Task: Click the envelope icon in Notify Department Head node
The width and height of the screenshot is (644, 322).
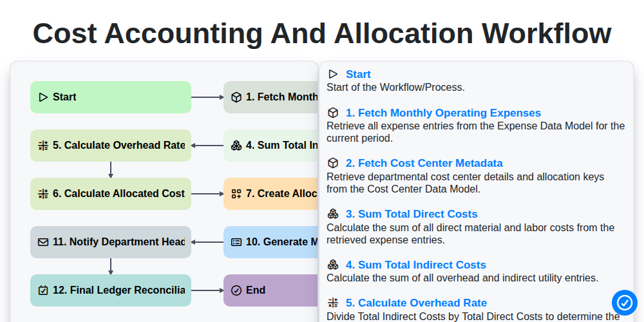Action: (x=43, y=242)
